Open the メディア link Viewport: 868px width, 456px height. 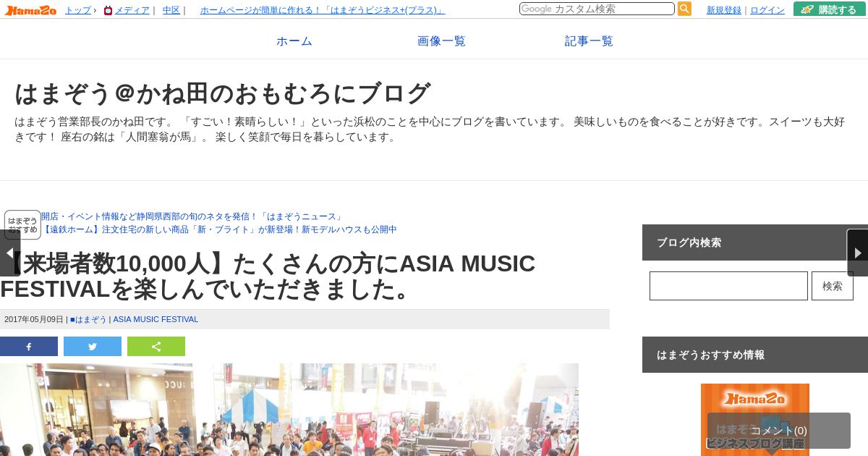(x=132, y=10)
